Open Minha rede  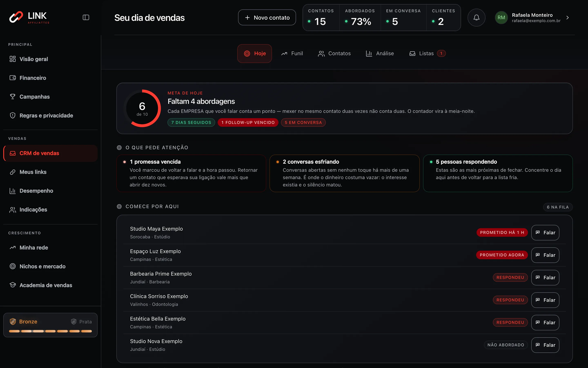[51, 248]
